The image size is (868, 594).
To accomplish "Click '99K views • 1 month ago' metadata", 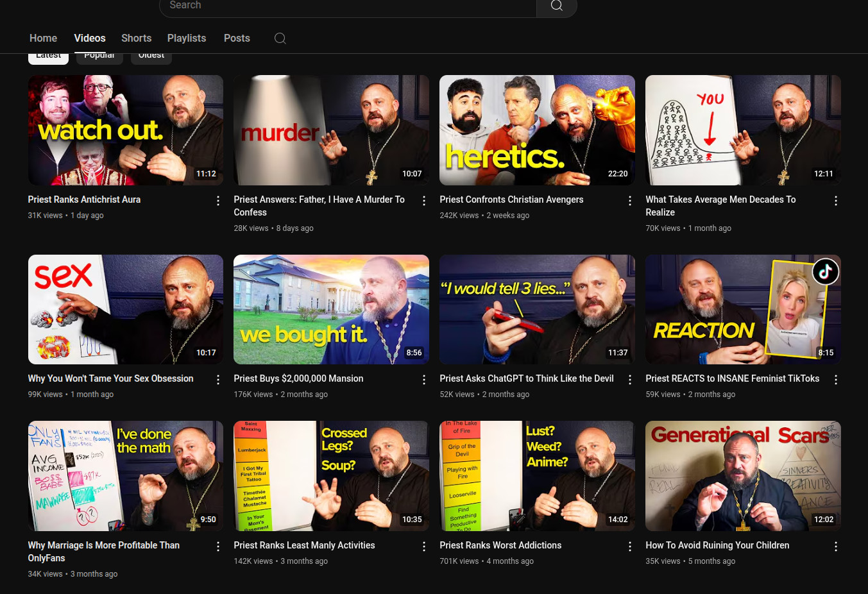I will coord(71,395).
